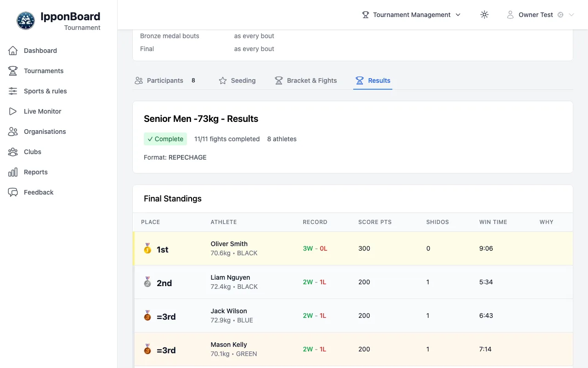Click the bronze medal icon in Mason Kelly's row
This screenshot has width=588, height=368.
pyautogui.click(x=147, y=349)
